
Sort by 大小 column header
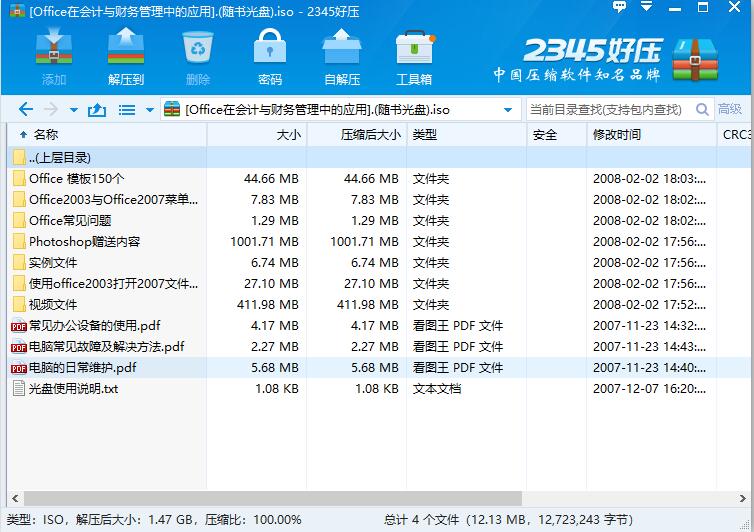tap(257, 135)
